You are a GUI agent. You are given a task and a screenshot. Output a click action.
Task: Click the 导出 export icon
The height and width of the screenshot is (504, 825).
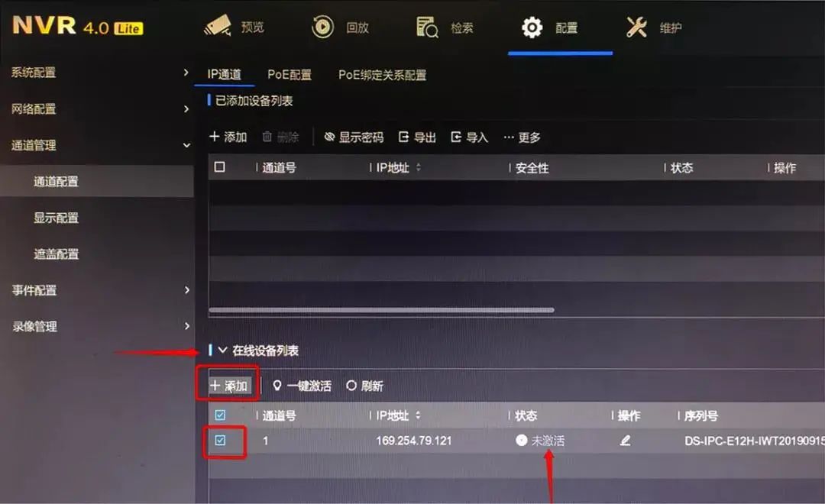(x=403, y=137)
